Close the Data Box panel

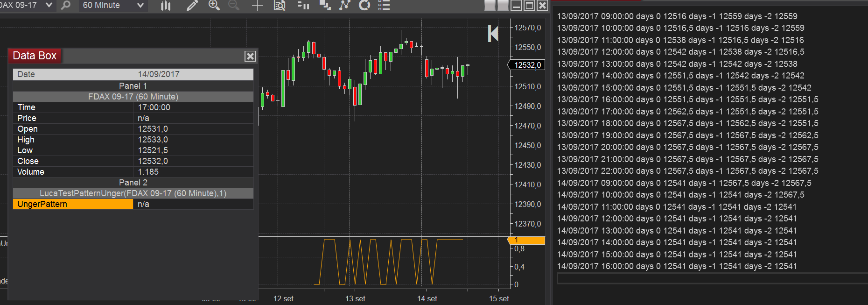250,56
